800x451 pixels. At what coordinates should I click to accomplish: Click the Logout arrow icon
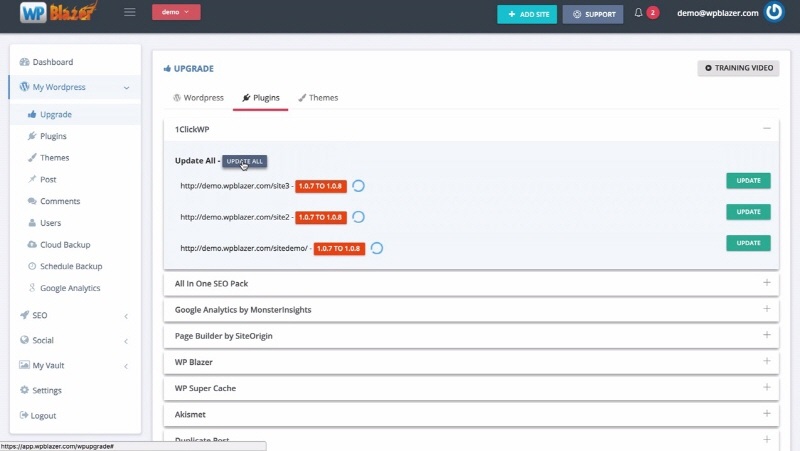(23, 415)
